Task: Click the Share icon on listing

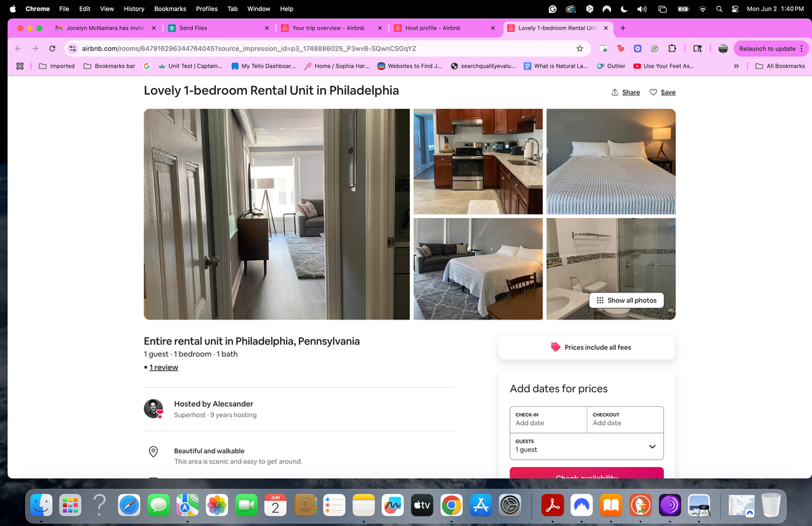Action: (x=615, y=92)
